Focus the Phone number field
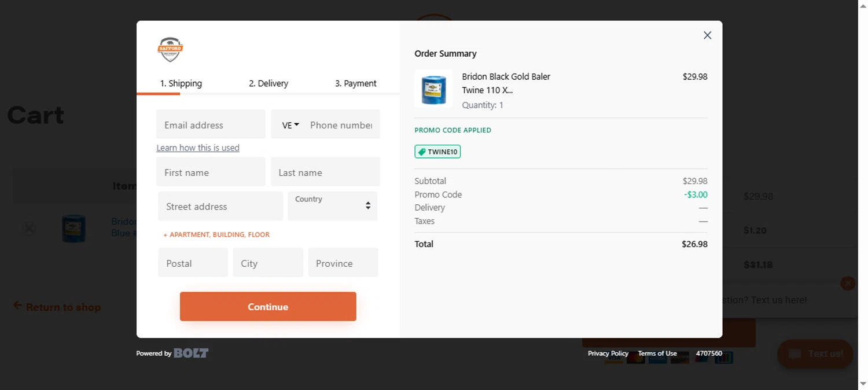 pyautogui.click(x=341, y=125)
